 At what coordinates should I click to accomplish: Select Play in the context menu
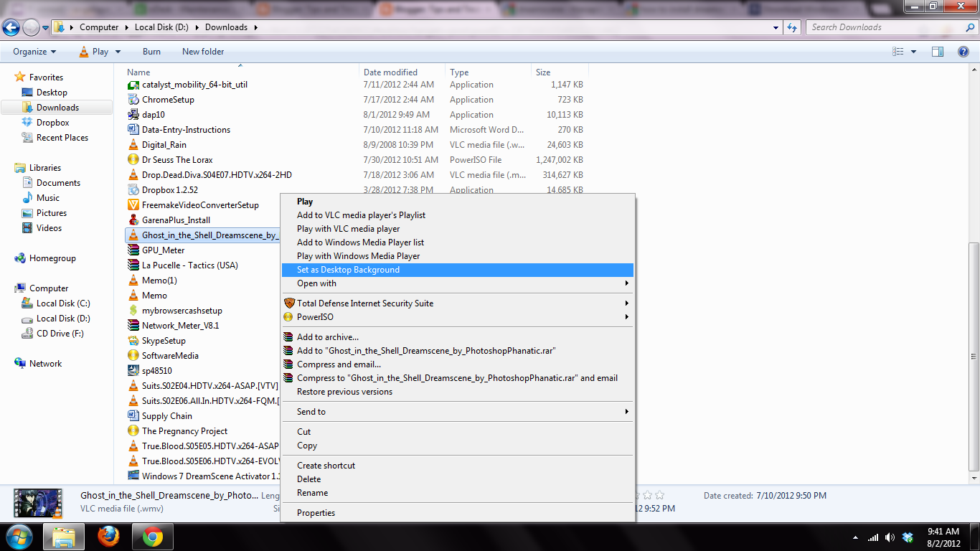[305, 202]
